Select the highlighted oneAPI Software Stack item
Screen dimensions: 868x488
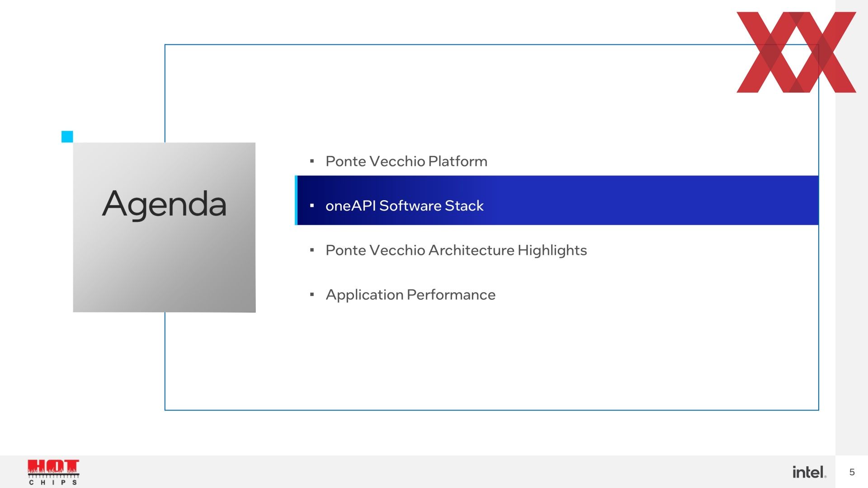coord(557,200)
